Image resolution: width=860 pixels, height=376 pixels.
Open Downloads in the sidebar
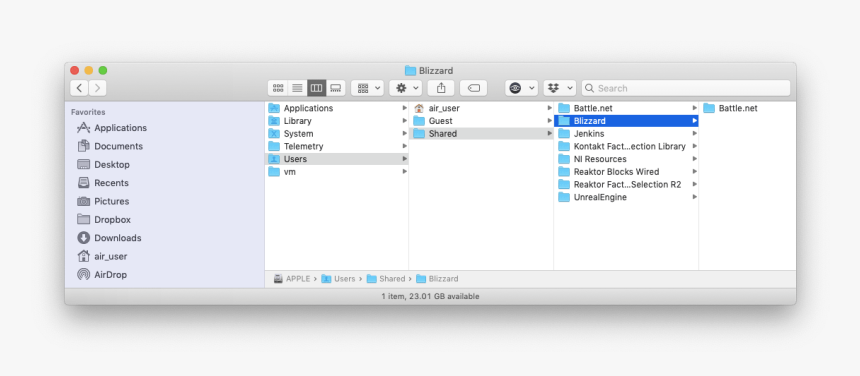coord(109,238)
